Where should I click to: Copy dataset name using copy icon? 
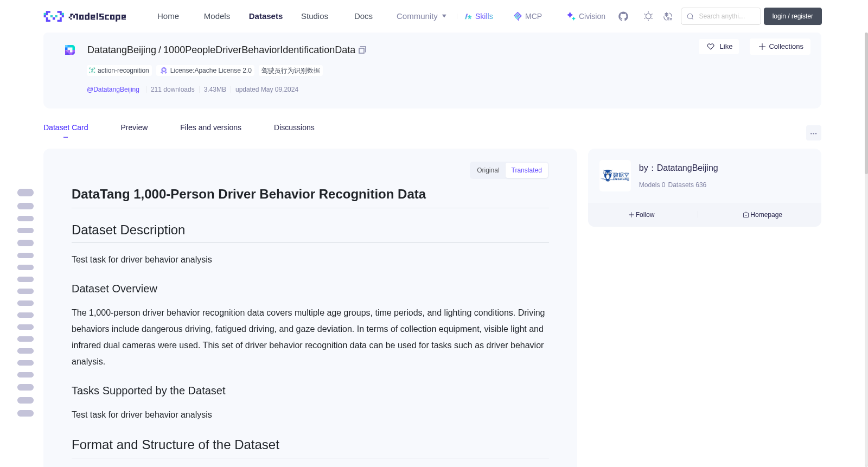362,50
